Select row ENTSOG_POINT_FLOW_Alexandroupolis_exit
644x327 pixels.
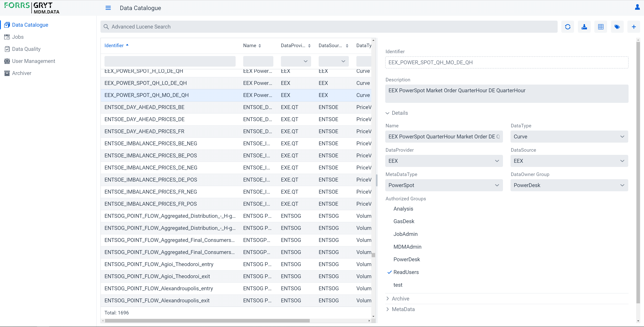(x=236, y=301)
